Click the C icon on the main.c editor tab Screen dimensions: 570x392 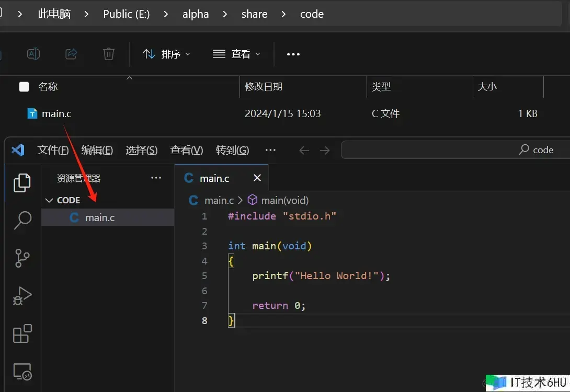[x=189, y=178]
